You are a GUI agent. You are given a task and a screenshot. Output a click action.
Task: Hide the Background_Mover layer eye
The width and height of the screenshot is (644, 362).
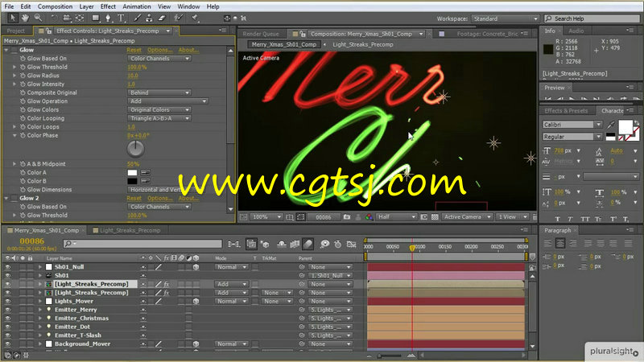[x=7, y=344]
